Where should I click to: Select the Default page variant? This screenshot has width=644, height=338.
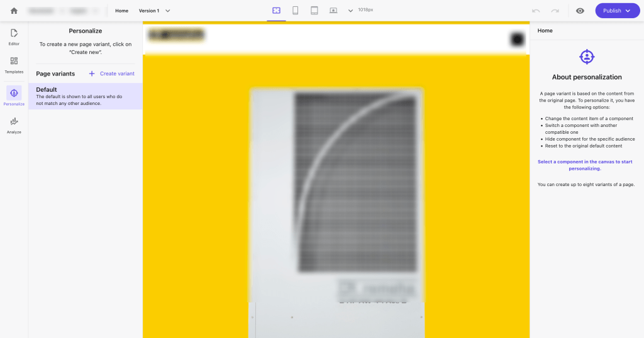[x=86, y=96]
